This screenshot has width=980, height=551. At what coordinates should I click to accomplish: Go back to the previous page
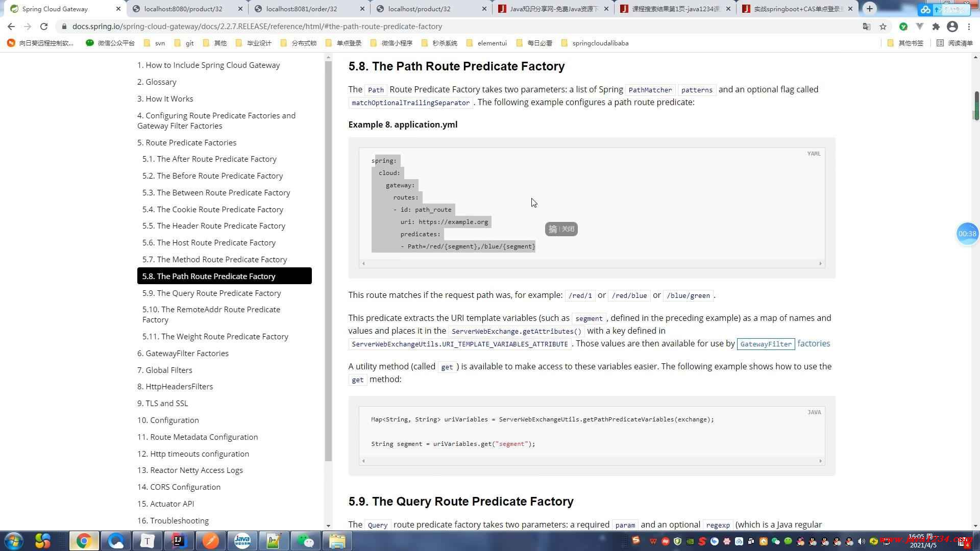[11, 27]
